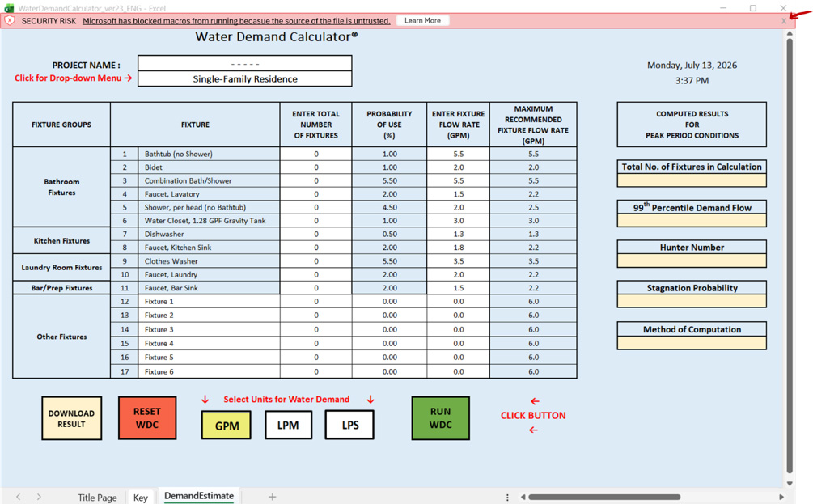
Task: Click vertical scrollbar up arrow
Action: pyautogui.click(x=790, y=34)
